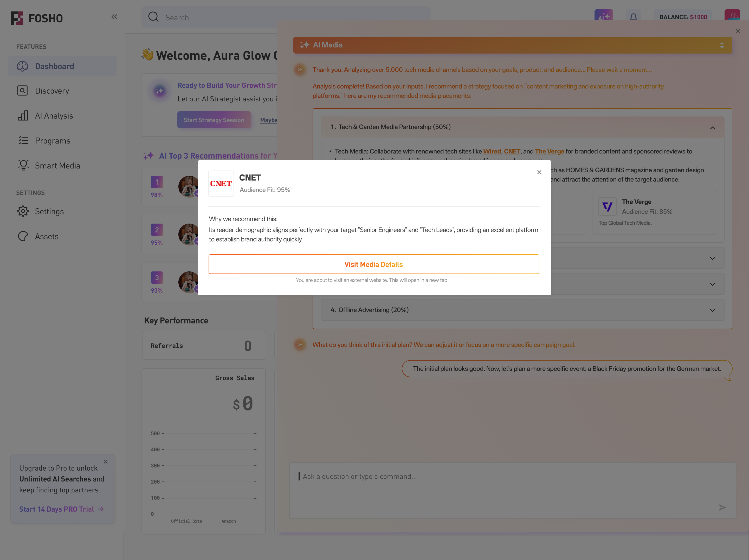Expand the second collapsed strategy section chevron
This screenshot has width=749, height=560.
[712, 258]
